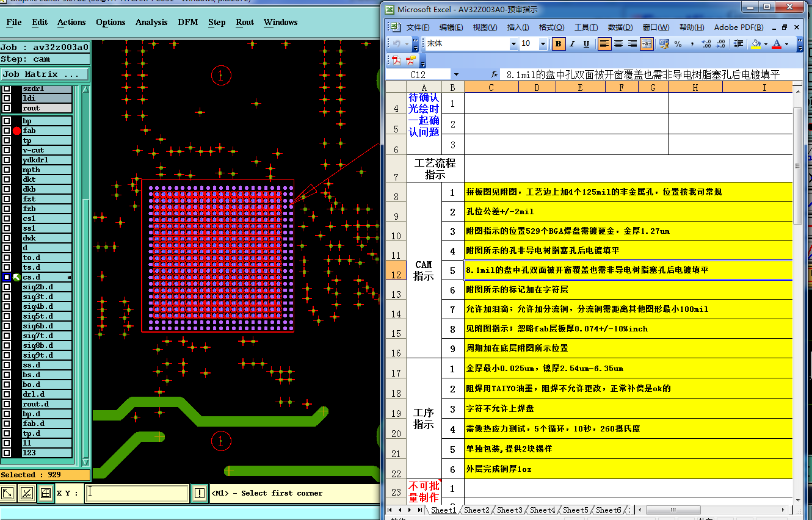
Task: Go to next sheet using tab arrow
Action: click(410, 510)
